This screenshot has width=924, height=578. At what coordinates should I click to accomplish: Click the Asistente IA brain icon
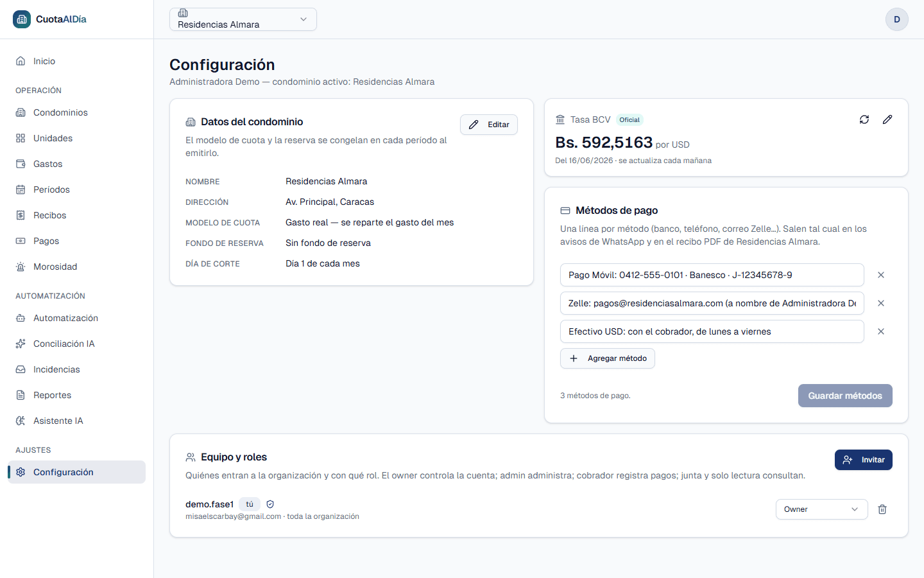[21, 421]
